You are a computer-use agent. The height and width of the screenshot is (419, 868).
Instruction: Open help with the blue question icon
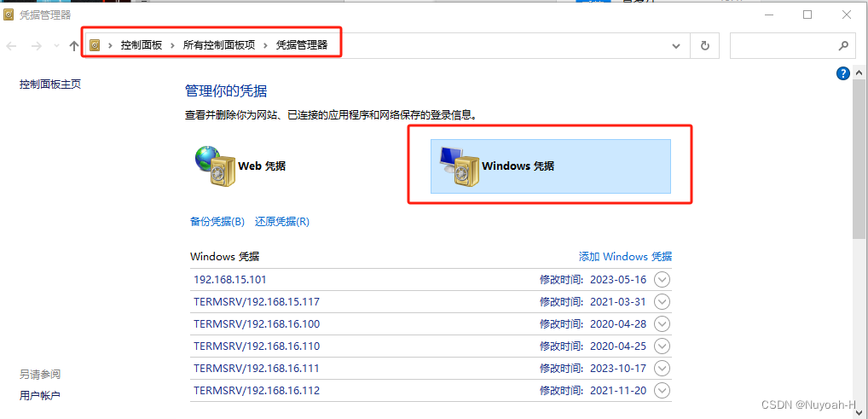[x=842, y=73]
